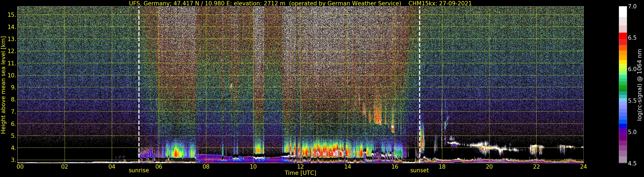The width and height of the screenshot is (644, 177).
Task: Click the '13.' height axis tick label
Action: (12, 39)
